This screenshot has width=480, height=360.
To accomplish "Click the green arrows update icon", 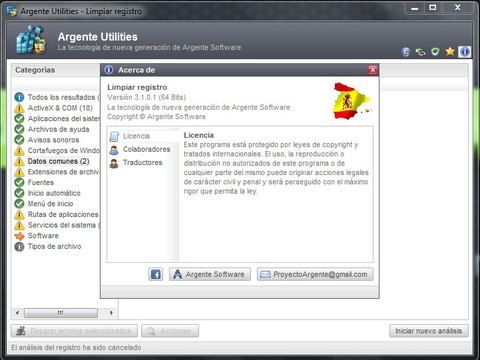I will 421,52.
